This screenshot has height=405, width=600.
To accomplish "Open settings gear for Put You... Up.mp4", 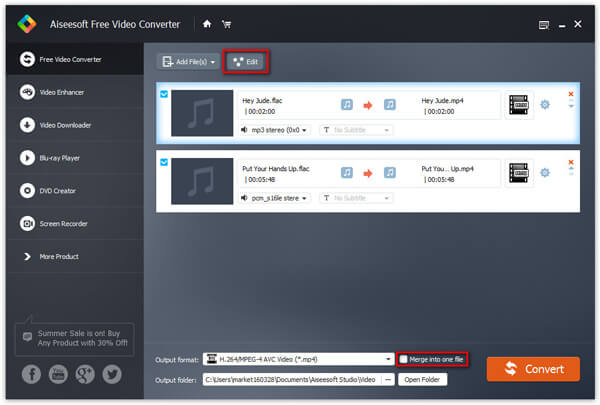I will click(545, 173).
